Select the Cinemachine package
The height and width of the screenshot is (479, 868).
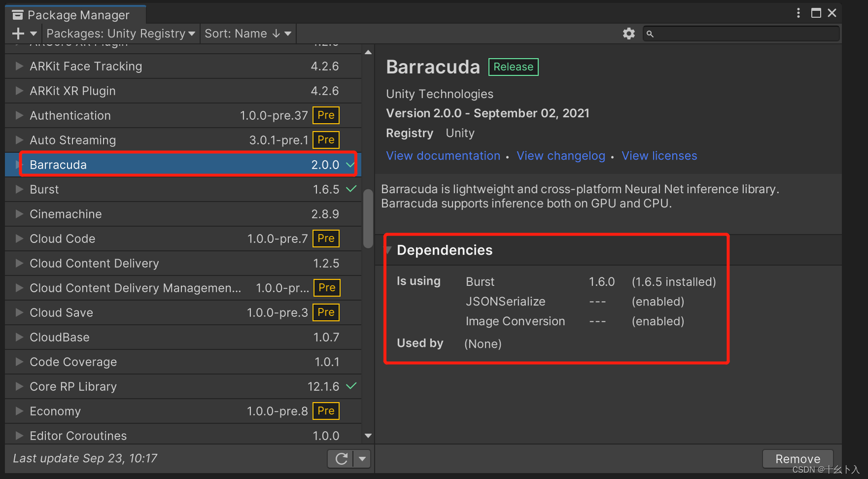(183, 214)
